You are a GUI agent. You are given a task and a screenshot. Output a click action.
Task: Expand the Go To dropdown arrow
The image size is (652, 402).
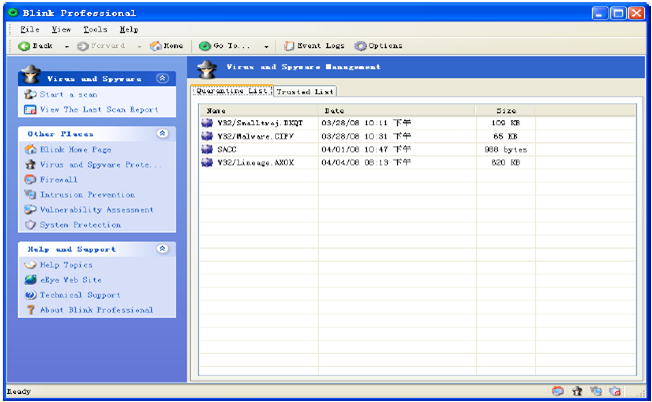click(266, 47)
